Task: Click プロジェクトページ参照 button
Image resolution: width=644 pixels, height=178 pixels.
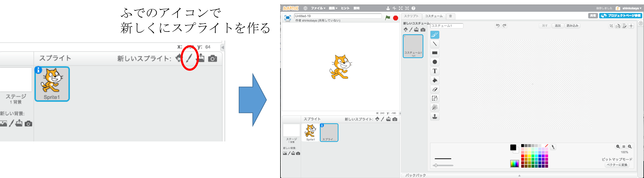Action: tap(621, 16)
